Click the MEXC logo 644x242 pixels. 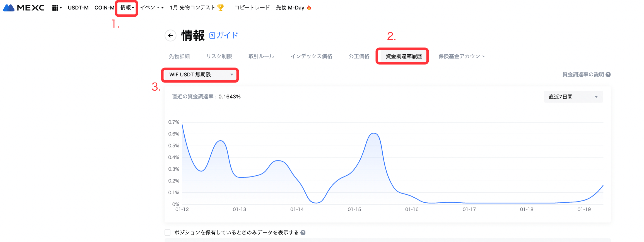coord(24,8)
